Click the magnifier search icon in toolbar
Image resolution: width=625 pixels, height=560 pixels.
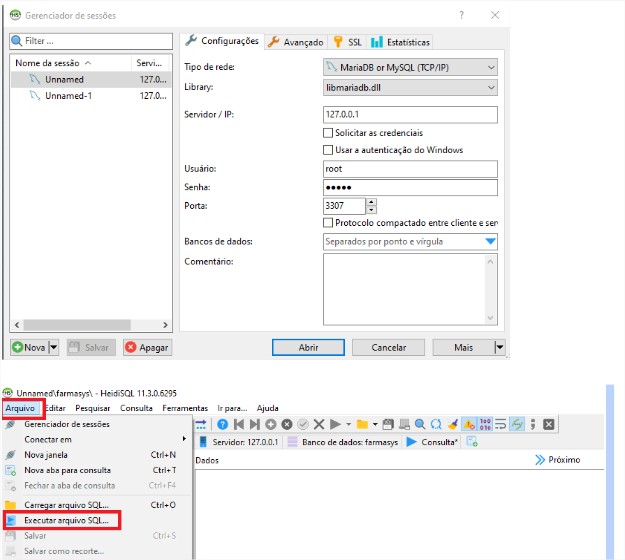coord(420,424)
